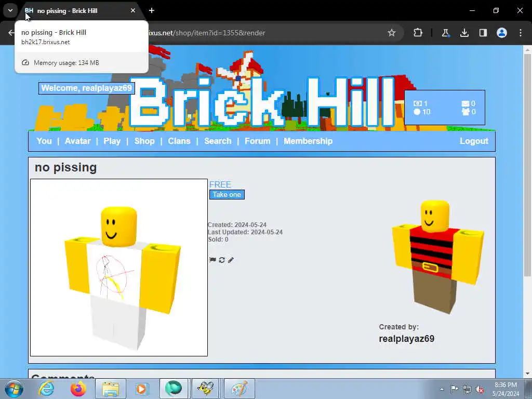
Task: Click the 'no pissing' shirt item preview
Action: (x=119, y=268)
